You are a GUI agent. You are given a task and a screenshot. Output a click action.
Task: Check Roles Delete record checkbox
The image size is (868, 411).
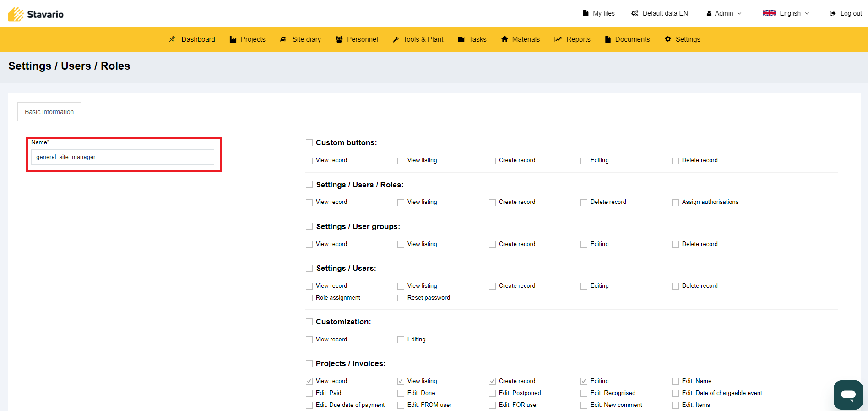click(584, 203)
